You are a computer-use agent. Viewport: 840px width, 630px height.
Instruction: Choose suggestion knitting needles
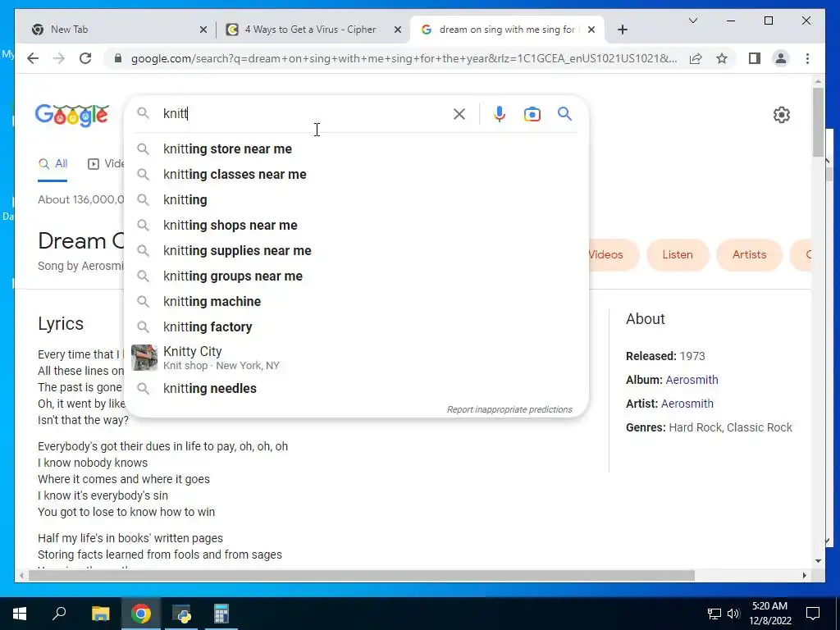coord(356,388)
